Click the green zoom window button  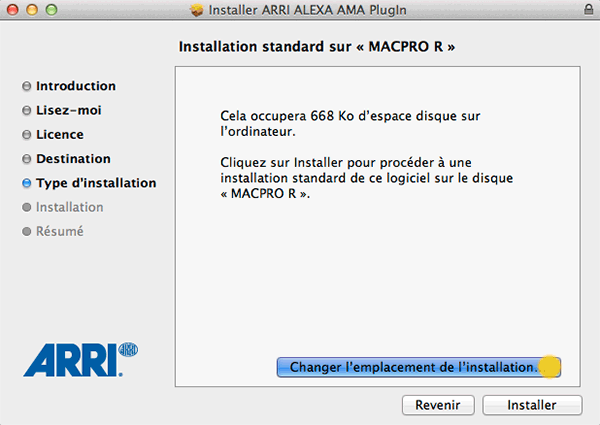tap(51, 10)
